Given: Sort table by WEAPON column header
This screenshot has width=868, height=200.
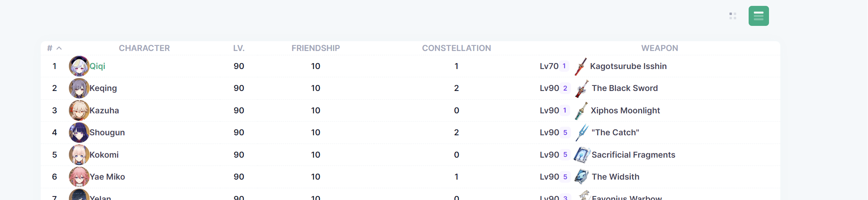Looking at the screenshot, I should (x=659, y=48).
